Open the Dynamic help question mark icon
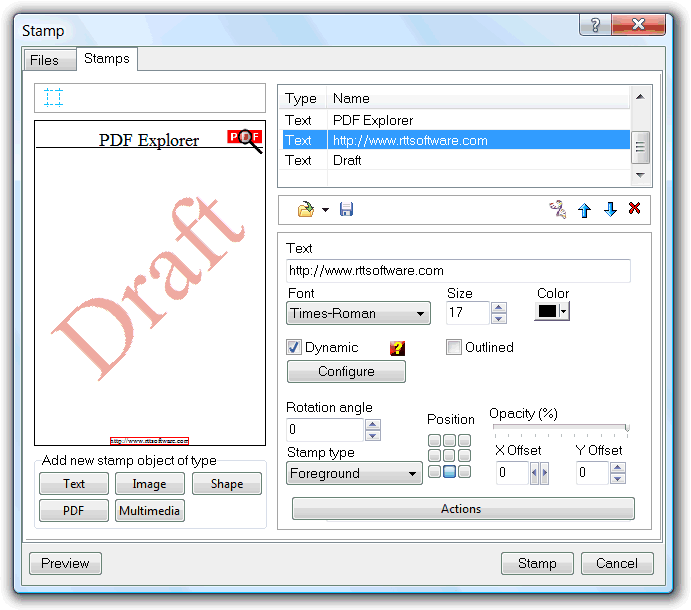The width and height of the screenshot is (691, 610). (x=397, y=348)
